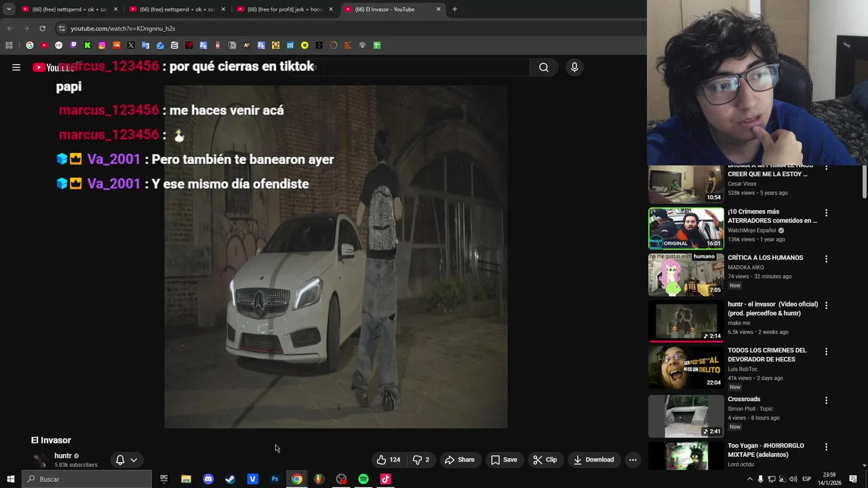Open options for Too Yugan mixtape video
This screenshot has width=868, height=488.
point(826,447)
